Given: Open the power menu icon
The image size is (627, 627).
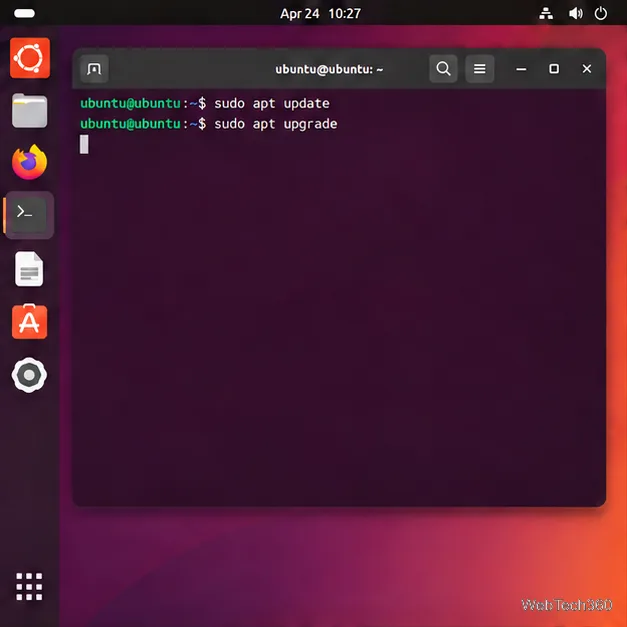Looking at the screenshot, I should [601, 14].
